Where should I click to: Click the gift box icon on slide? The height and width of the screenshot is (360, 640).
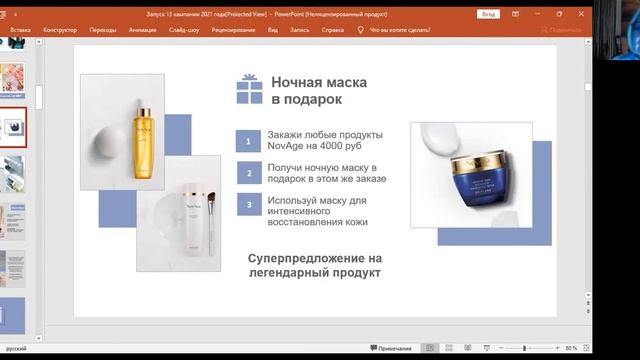(249, 89)
